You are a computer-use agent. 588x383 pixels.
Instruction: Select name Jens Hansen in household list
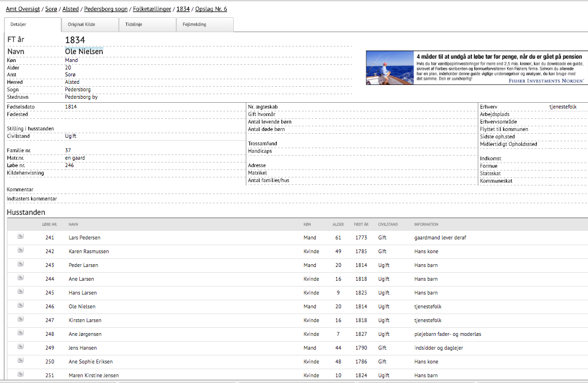[x=83, y=348]
